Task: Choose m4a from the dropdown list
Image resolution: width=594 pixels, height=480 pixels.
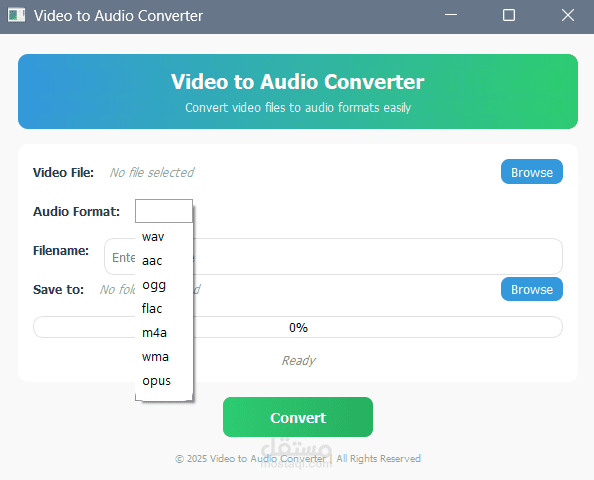Action: tap(164, 333)
